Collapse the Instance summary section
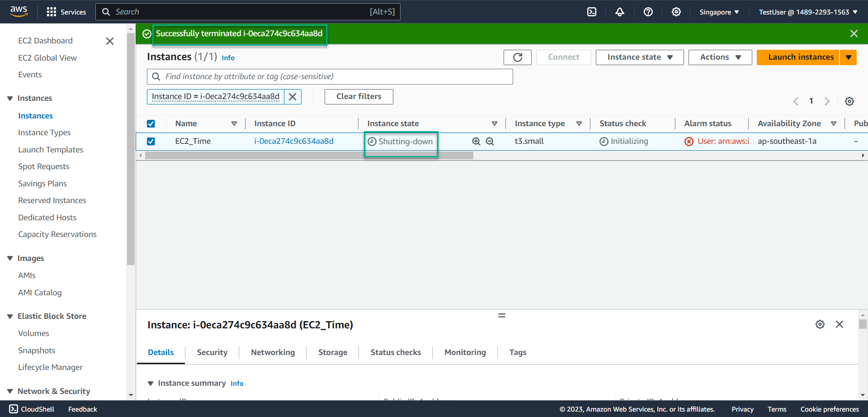Viewport: 868px width, 417px height. (x=151, y=384)
